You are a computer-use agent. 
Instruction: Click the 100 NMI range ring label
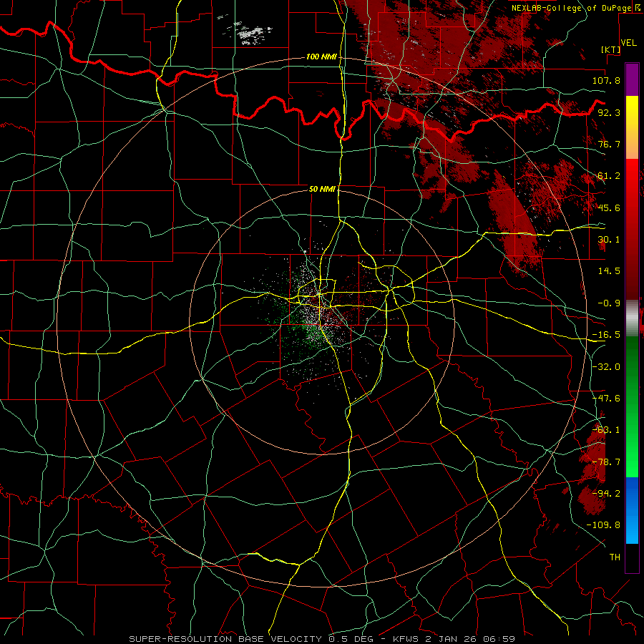(x=321, y=57)
